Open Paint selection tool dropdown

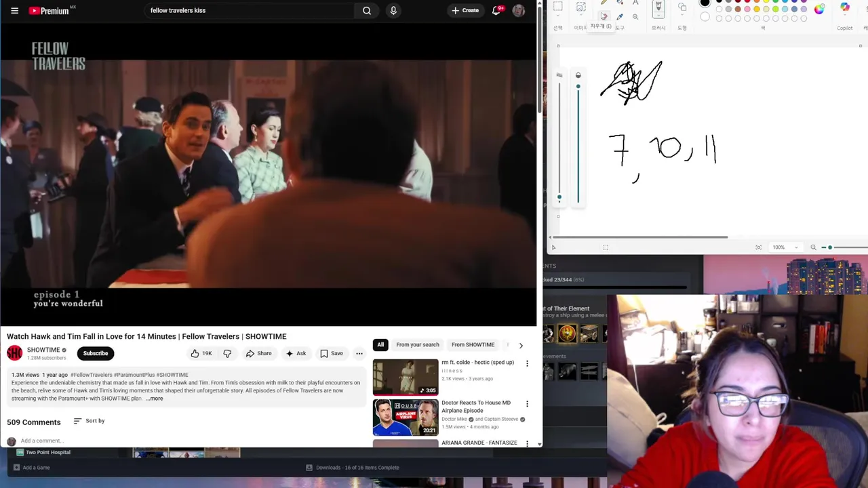[x=557, y=15]
